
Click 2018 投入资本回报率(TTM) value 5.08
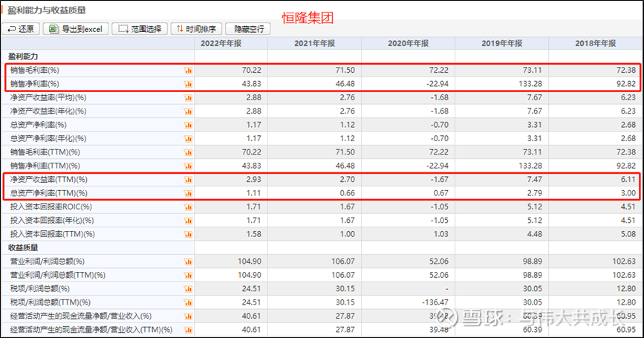pos(628,234)
